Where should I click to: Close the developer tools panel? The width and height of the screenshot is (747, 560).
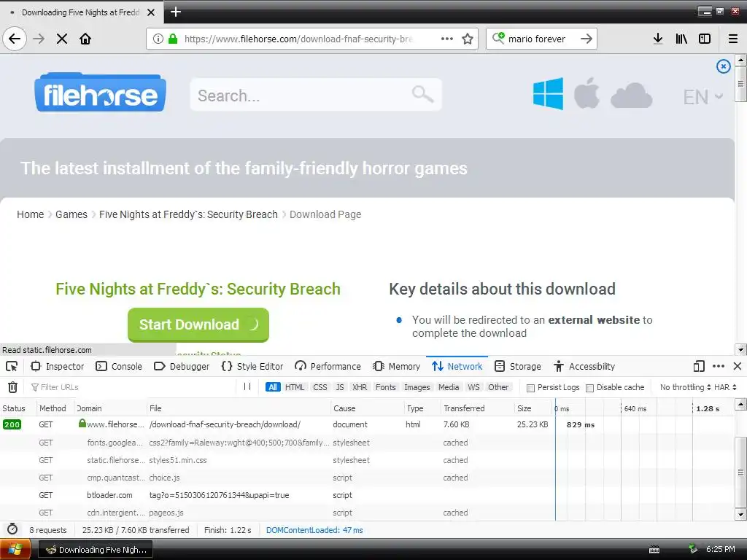tap(738, 366)
